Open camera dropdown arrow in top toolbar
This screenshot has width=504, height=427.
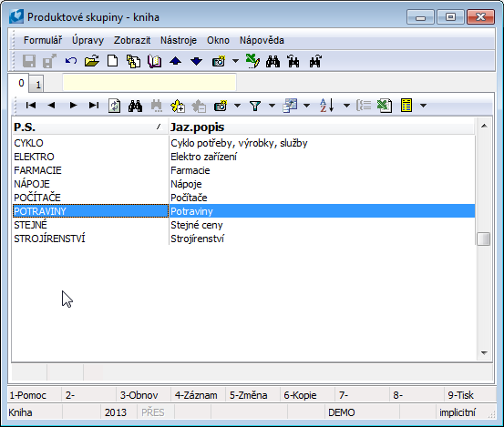pos(236,61)
